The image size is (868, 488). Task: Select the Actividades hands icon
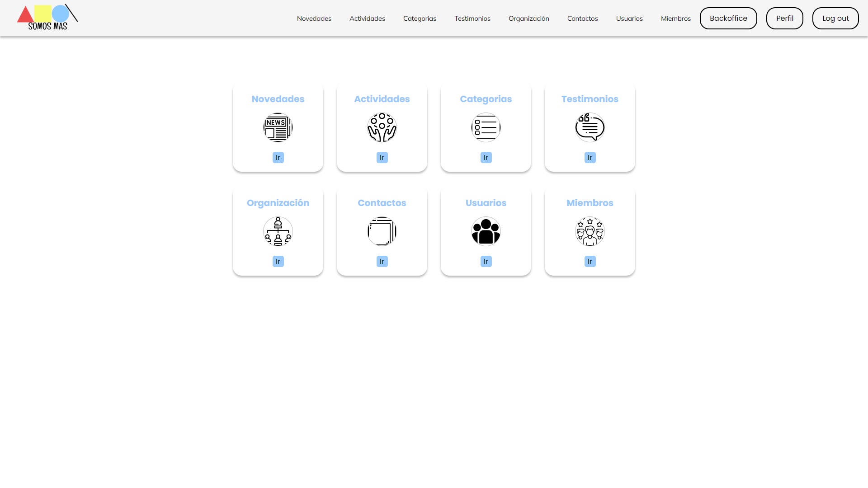click(x=382, y=127)
